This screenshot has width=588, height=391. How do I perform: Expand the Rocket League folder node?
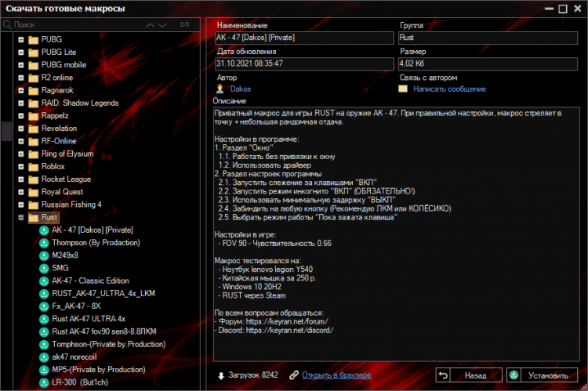20,179
